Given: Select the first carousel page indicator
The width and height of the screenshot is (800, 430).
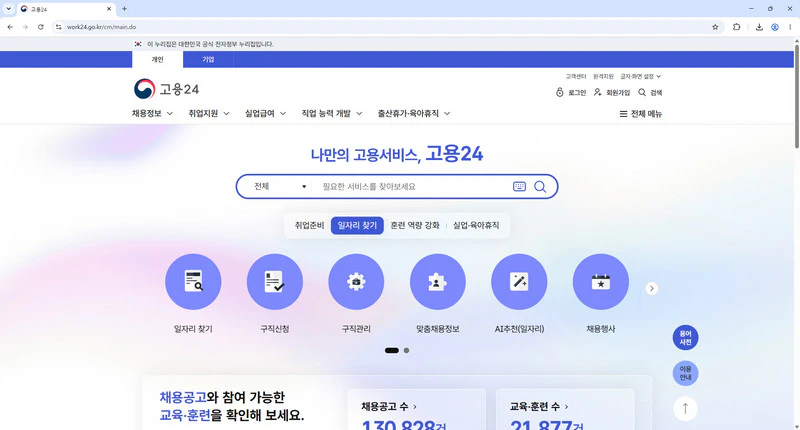Looking at the screenshot, I should point(392,350).
